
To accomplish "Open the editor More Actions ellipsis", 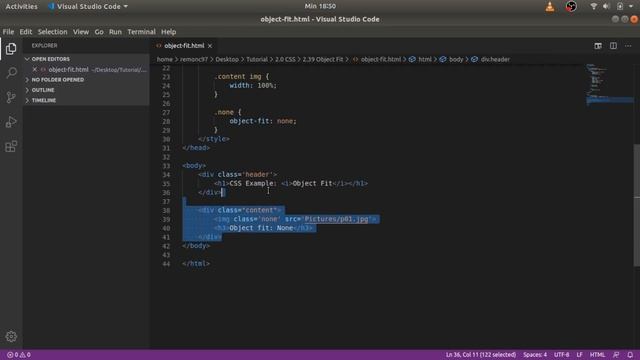I will 628,46.
